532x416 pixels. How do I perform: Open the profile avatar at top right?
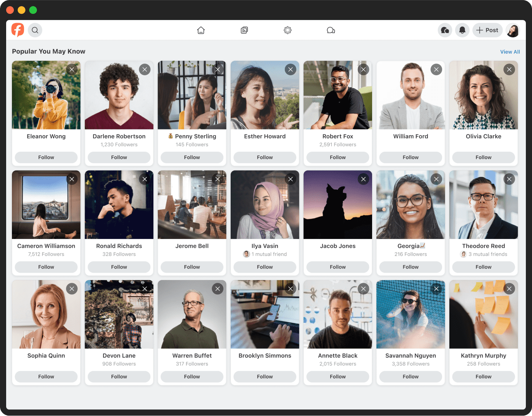coord(513,30)
